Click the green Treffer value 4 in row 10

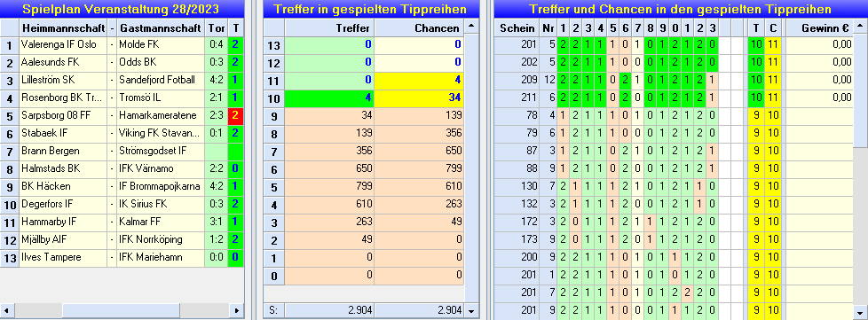pyautogui.click(x=329, y=98)
